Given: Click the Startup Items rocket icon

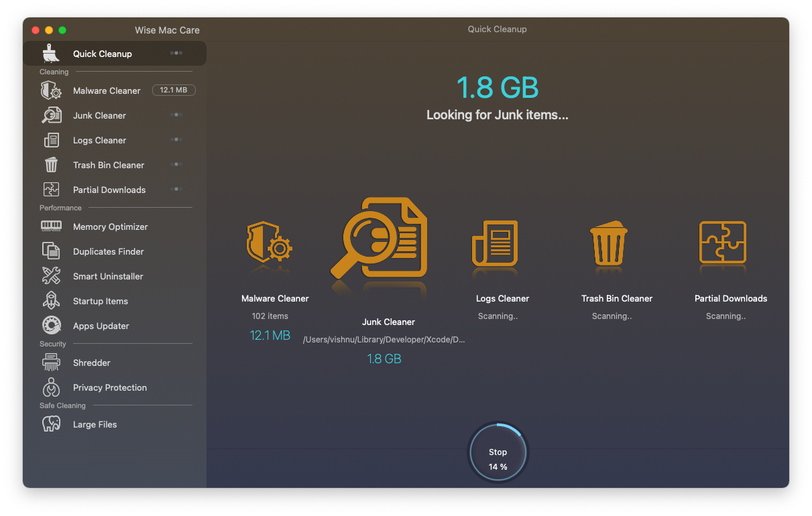Looking at the screenshot, I should (x=51, y=301).
